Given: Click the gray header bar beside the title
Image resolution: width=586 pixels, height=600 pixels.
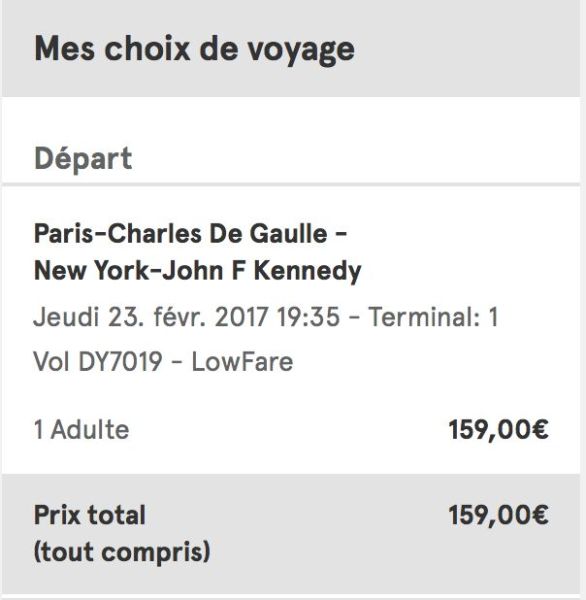Looking at the screenshot, I should click(x=467, y=49).
